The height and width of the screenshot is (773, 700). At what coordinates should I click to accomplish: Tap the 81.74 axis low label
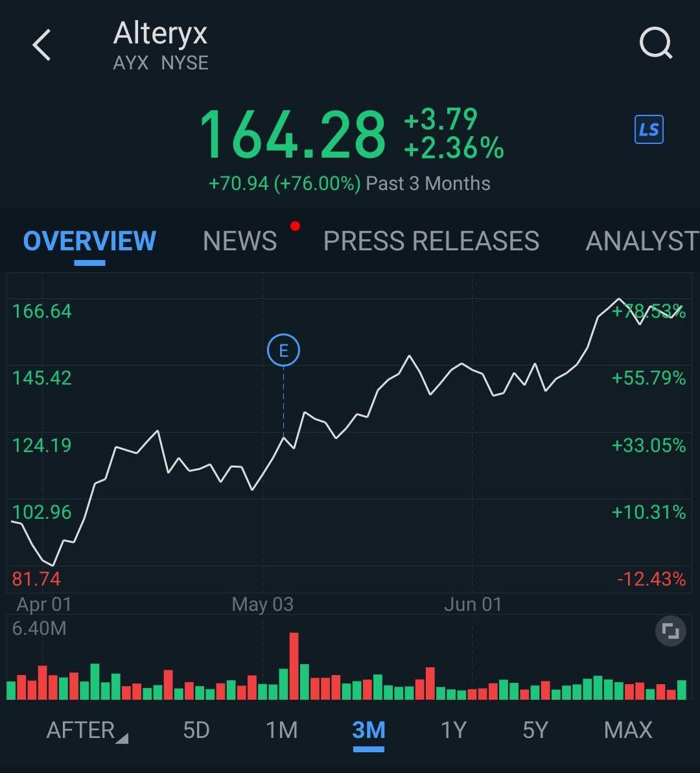pyautogui.click(x=36, y=578)
